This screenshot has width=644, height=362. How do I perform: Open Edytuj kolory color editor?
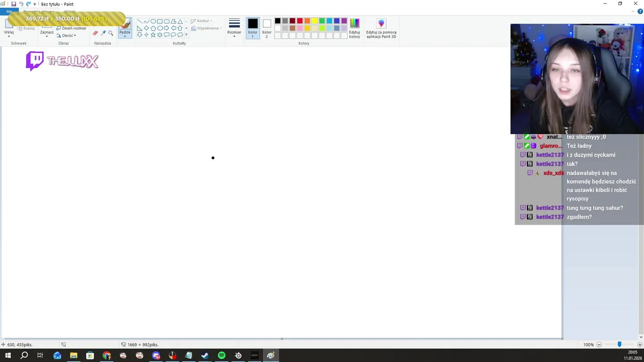[x=355, y=28]
